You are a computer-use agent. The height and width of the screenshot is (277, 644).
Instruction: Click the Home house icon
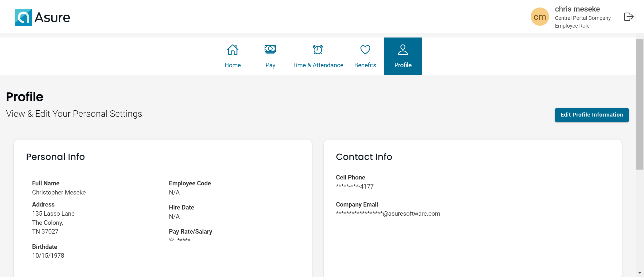coord(233,50)
